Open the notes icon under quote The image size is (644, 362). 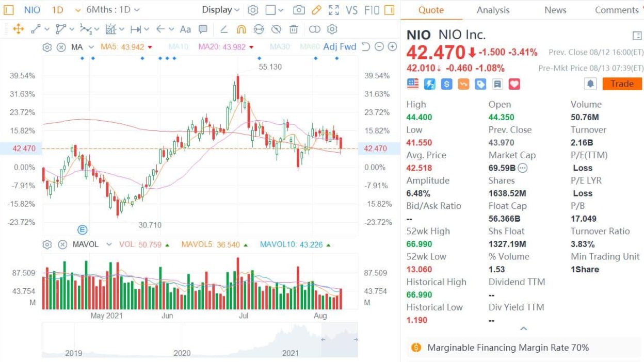coord(497,84)
